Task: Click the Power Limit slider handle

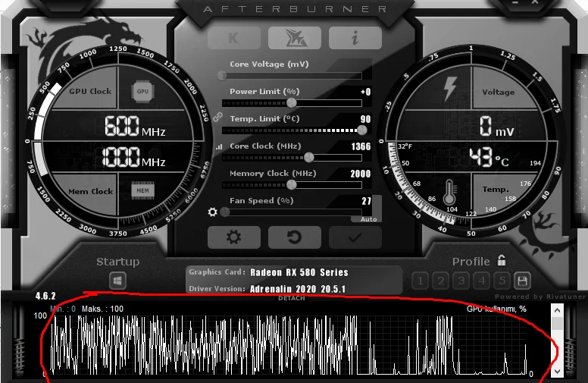Action: pyautogui.click(x=292, y=102)
